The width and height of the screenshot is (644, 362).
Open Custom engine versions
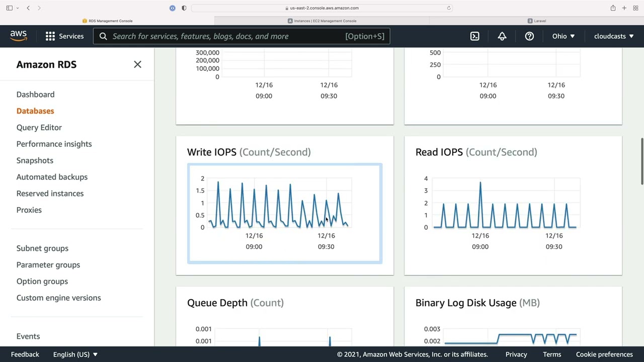coord(58,298)
